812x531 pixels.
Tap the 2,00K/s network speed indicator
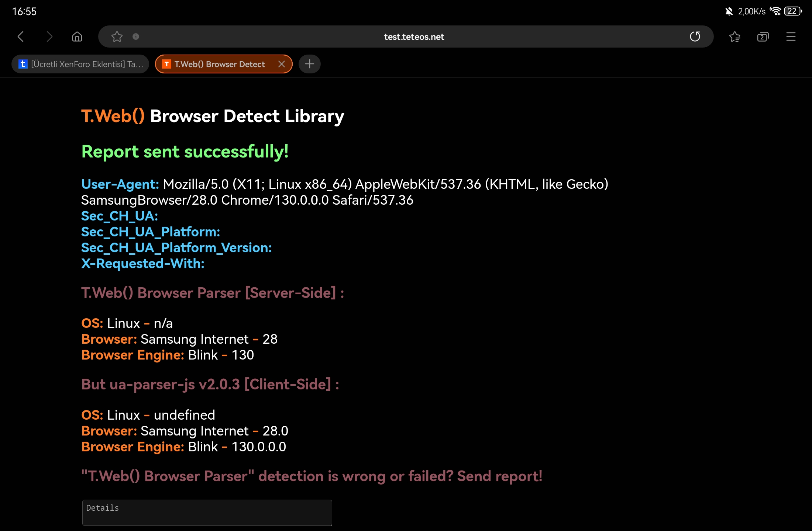[x=752, y=11]
